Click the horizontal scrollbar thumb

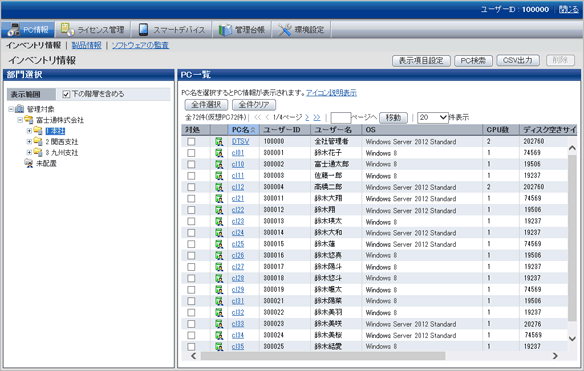click(x=323, y=356)
